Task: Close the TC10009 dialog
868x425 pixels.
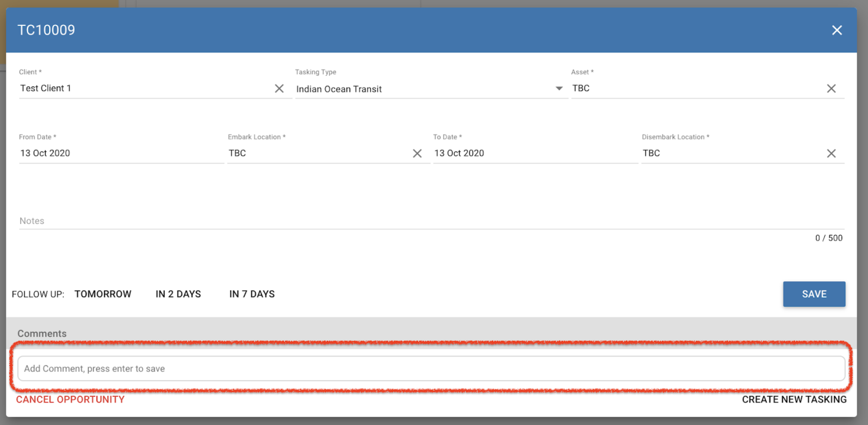Action: [837, 30]
